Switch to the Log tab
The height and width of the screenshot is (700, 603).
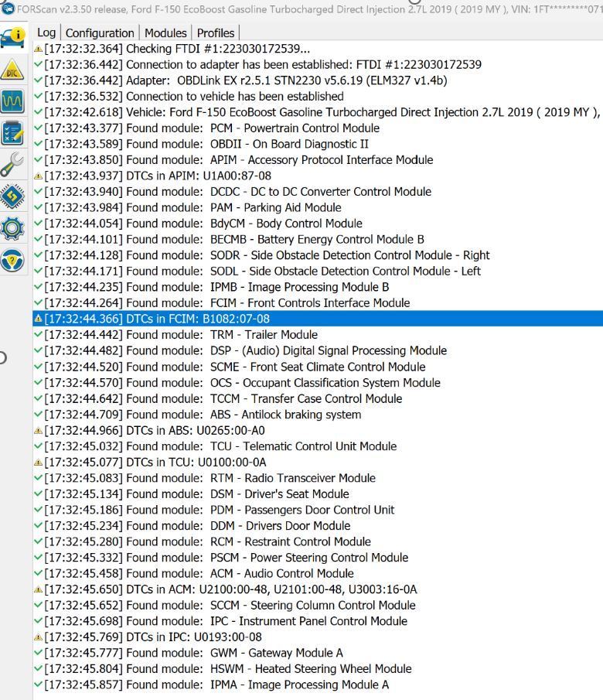pyautogui.click(x=46, y=32)
